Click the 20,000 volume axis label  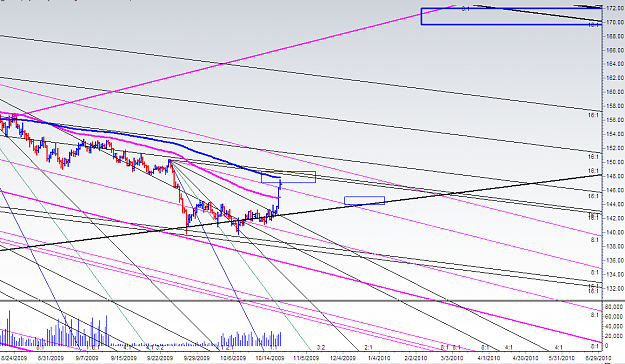click(x=614, y=336)
